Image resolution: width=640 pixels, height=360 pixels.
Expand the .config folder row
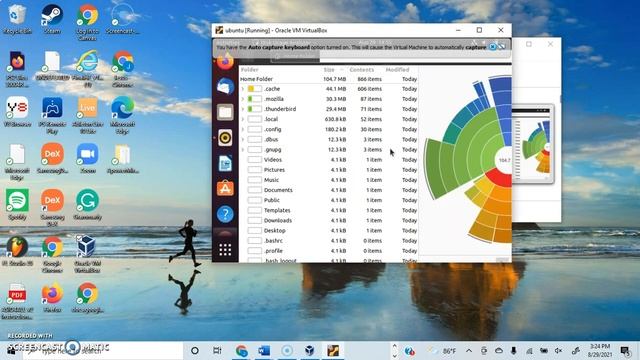pos(243,129)
